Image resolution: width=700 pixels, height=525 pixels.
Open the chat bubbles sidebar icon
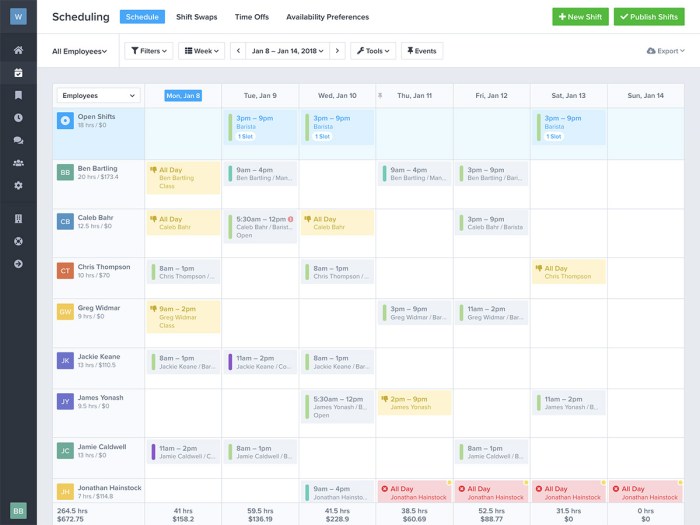click(x=18, y=141)
